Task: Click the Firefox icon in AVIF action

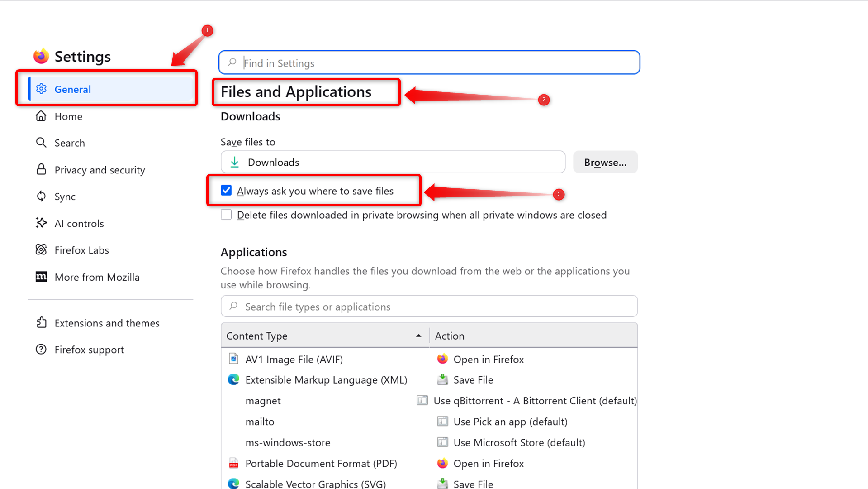Action: 442,359
